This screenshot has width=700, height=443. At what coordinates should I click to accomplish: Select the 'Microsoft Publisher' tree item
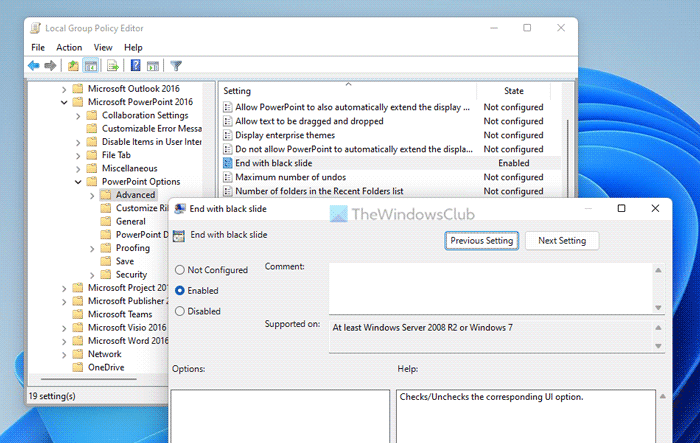tap(128, 301)
